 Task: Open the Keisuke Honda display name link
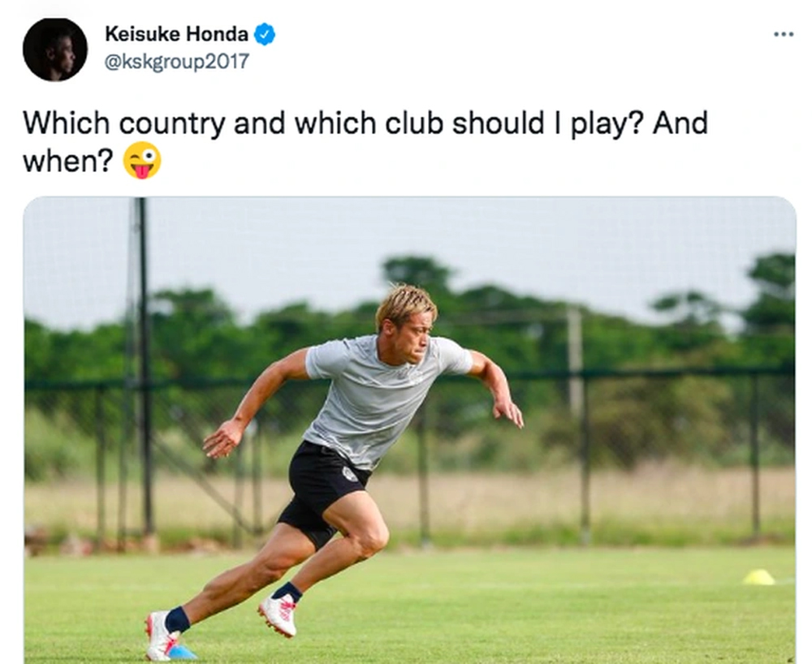pos(176,34)
